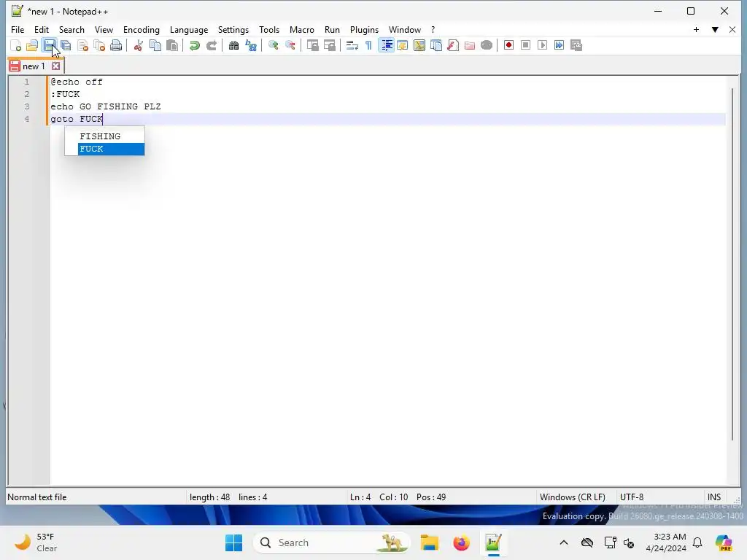
Task: Toggle the Monitoring (tail -f) eye icon
Action: [487, 46]
